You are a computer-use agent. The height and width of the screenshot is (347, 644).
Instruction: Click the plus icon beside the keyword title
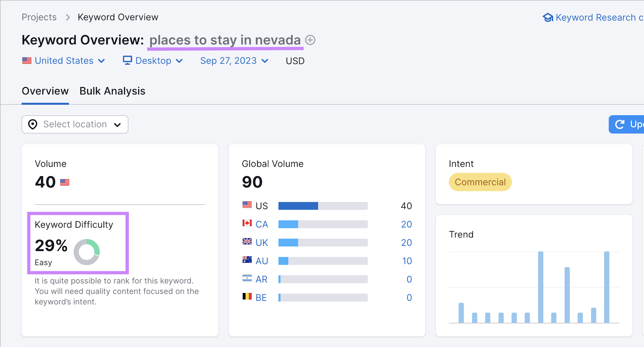coord(310,40)
